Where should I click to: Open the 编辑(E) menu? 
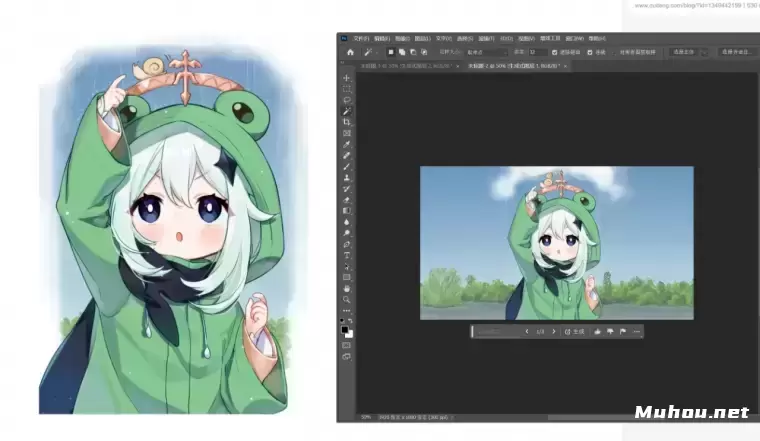pyautogui.click(x=382, y=38)
